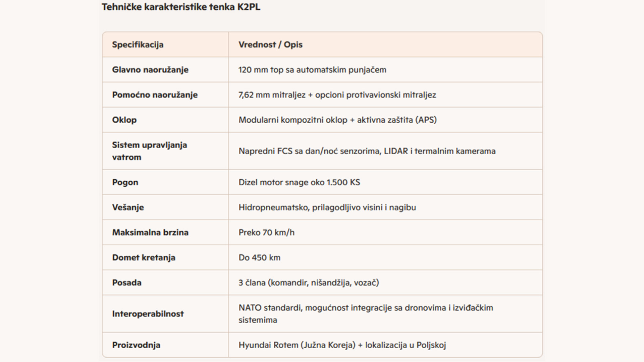This screenshot has width=644, height=362.
Task: Click the 'Dizel motor snage oko 1.500 KS' cell
Action: 299,182
